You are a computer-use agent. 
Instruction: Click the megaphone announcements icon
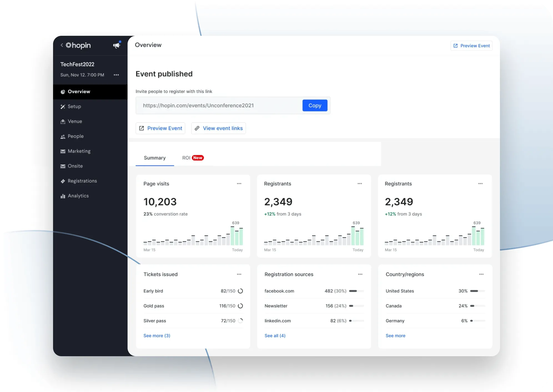[117, 45]
